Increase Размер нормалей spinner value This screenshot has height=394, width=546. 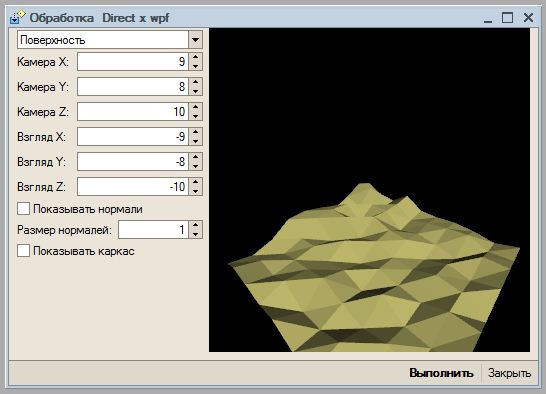tap(195, 226)
